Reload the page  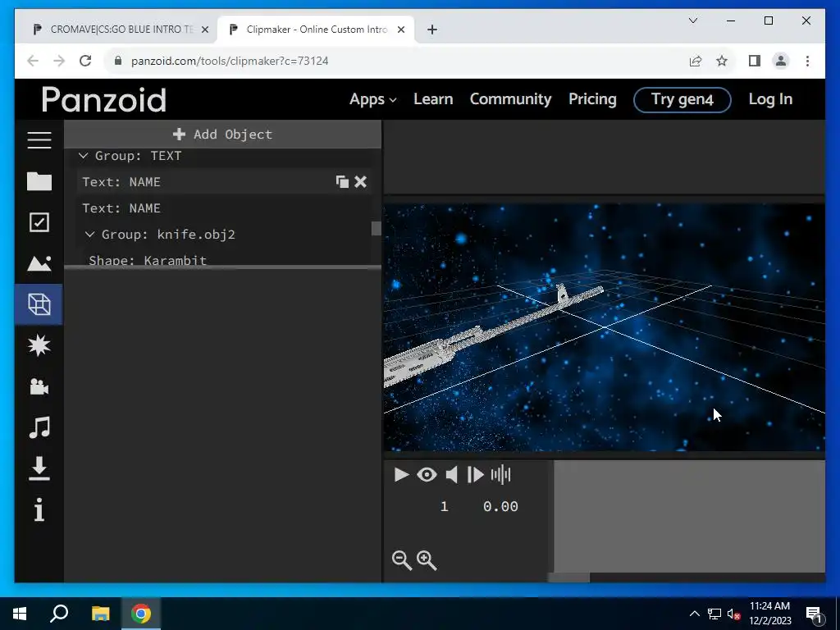pos(85,61)
